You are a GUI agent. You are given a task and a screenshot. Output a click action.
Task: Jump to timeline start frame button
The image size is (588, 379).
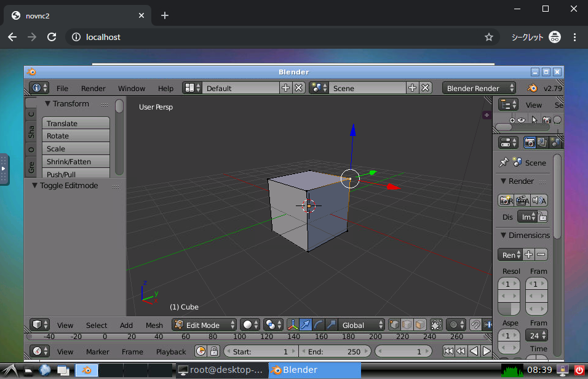tap(448, 351)
